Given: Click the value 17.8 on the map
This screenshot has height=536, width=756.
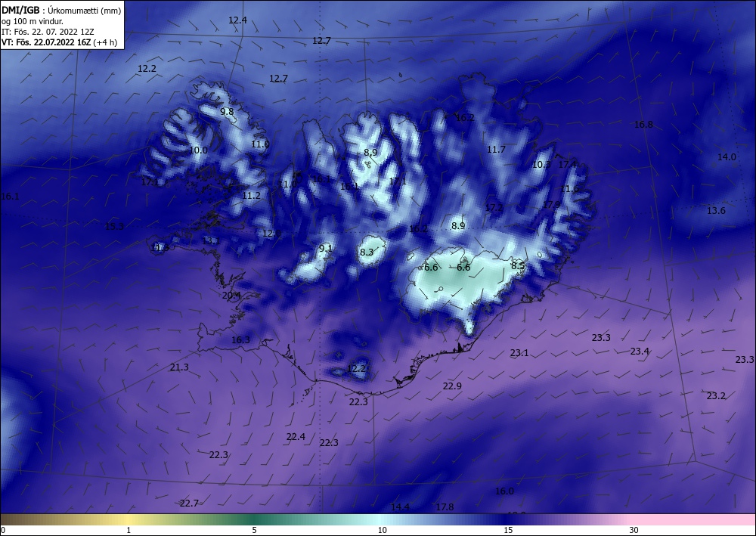Looking at the screenshot, I should pos(445,507).
